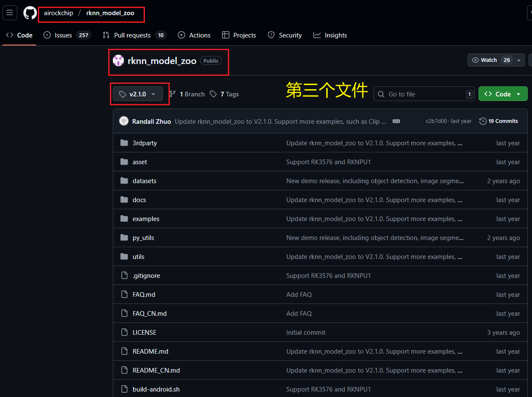
Task: Click folder icon beside datasets
Action: pos(124,181)
